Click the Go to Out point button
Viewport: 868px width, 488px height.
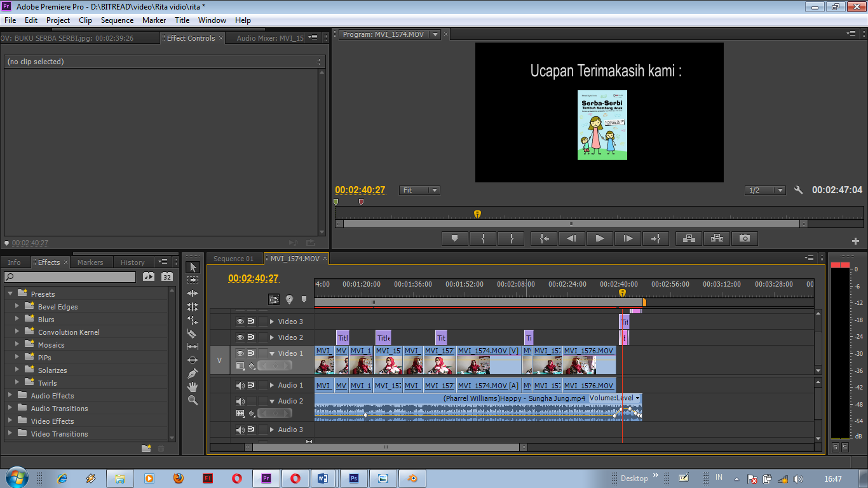655,238
